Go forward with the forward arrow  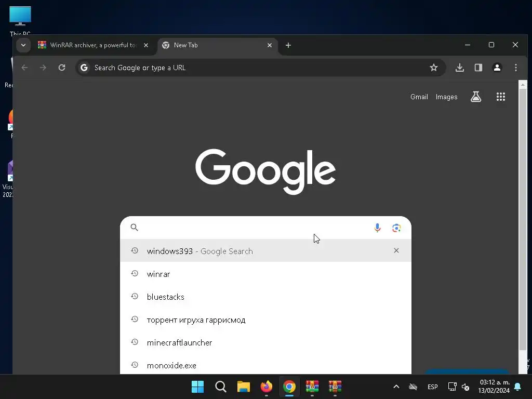(x=43, y=68)
